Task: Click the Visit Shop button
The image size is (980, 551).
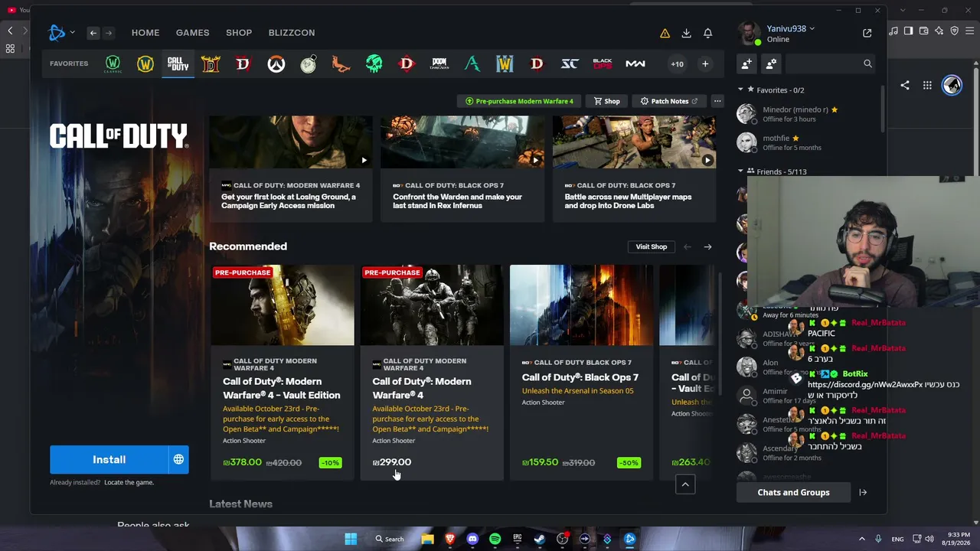Action: tap(652, 246)
